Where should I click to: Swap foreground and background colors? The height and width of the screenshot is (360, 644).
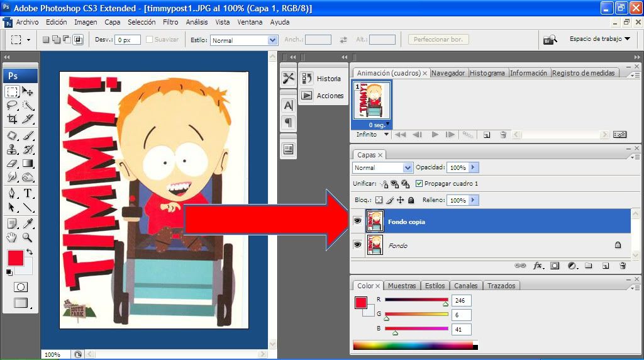click(30, 252)
